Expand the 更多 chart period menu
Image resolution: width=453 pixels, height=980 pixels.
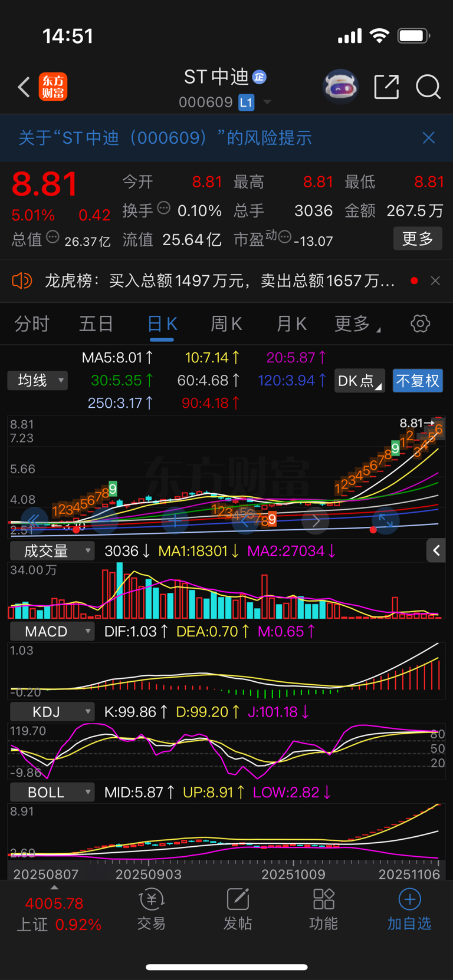pos(357,324)
